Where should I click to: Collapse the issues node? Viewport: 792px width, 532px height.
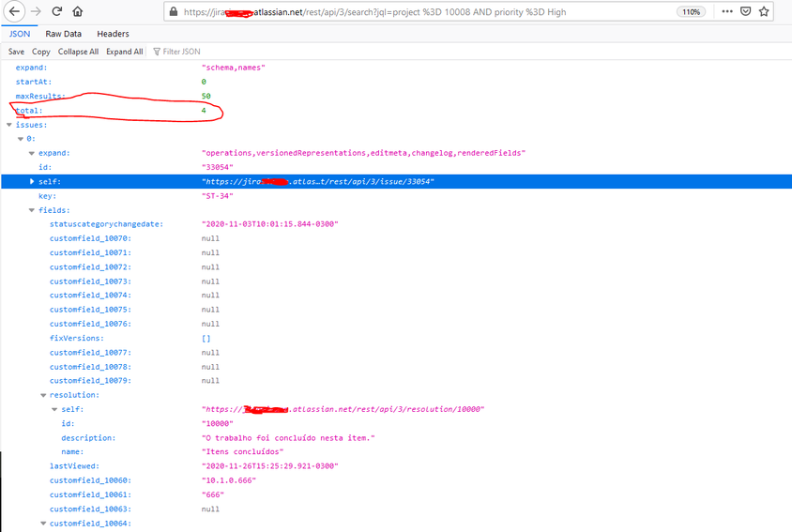tap(9, 125)
